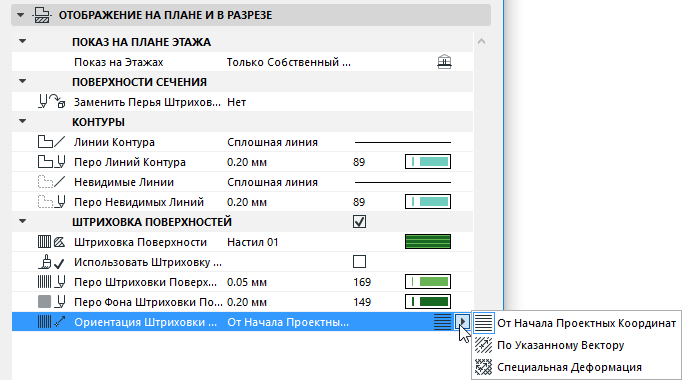
Task: Click the Настил 01 fill pattern preview
Action: (428, 242)
